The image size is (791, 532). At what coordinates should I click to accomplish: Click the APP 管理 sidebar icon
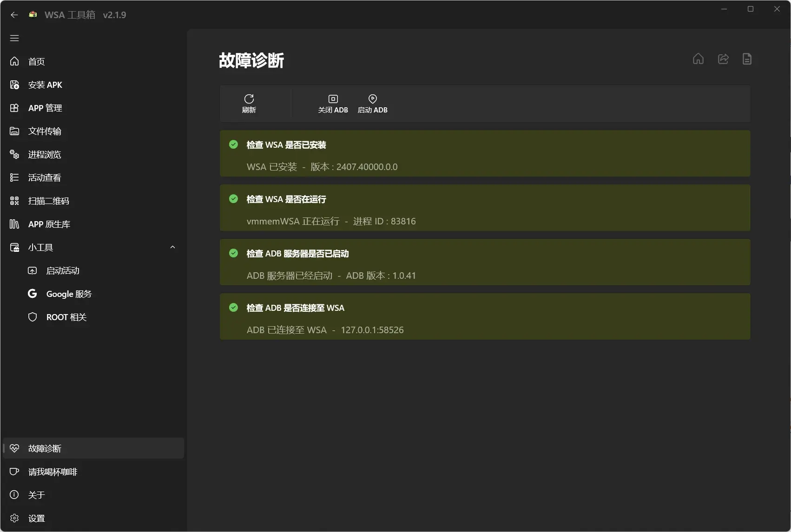click(14, 108)
